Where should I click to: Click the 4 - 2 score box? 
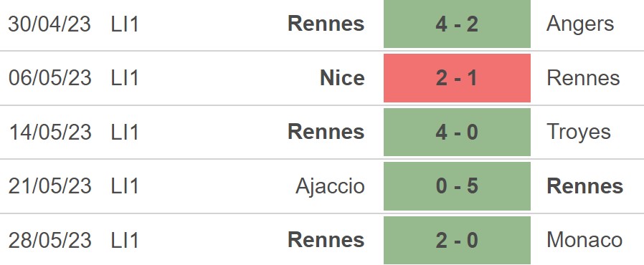tap(457, 24)
